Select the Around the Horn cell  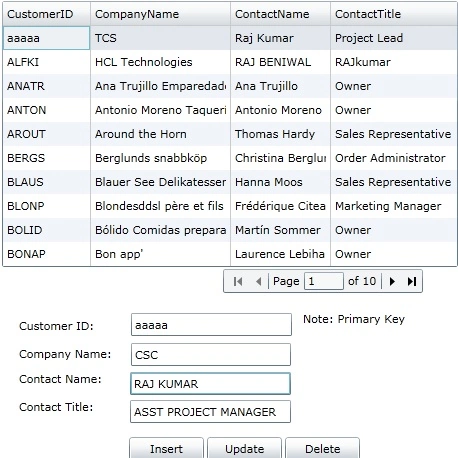point(160,134)
